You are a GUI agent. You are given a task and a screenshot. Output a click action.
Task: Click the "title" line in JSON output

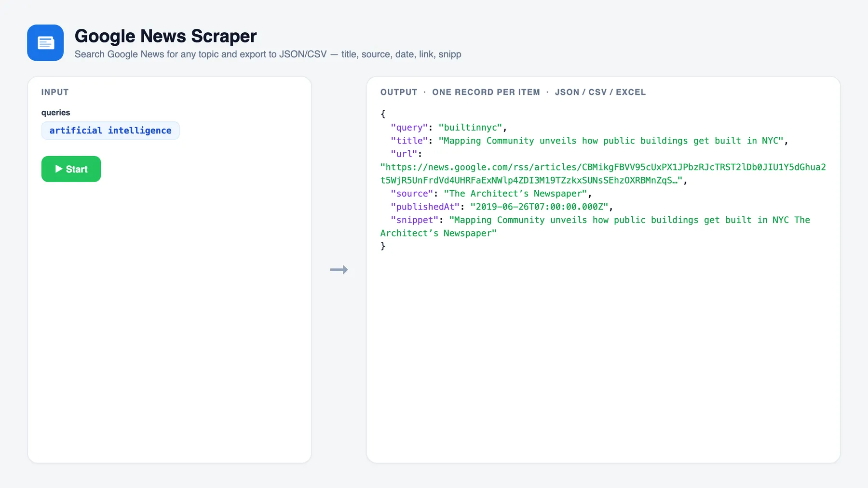[x=589, y=141]
